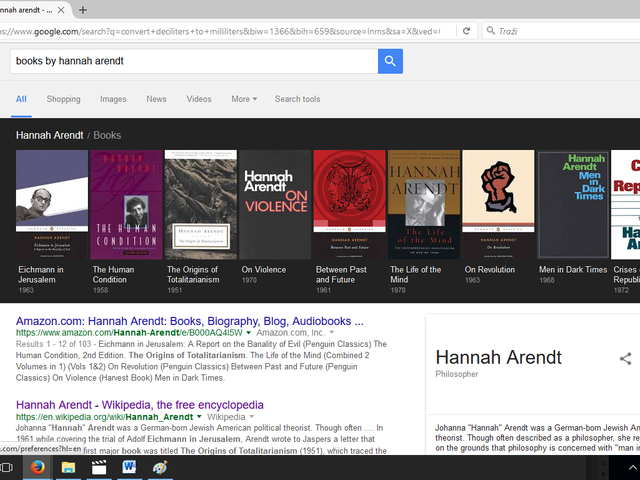Select the Between Past and Future cover
This screenshot has height=480, width=640.
coord(349,204)
